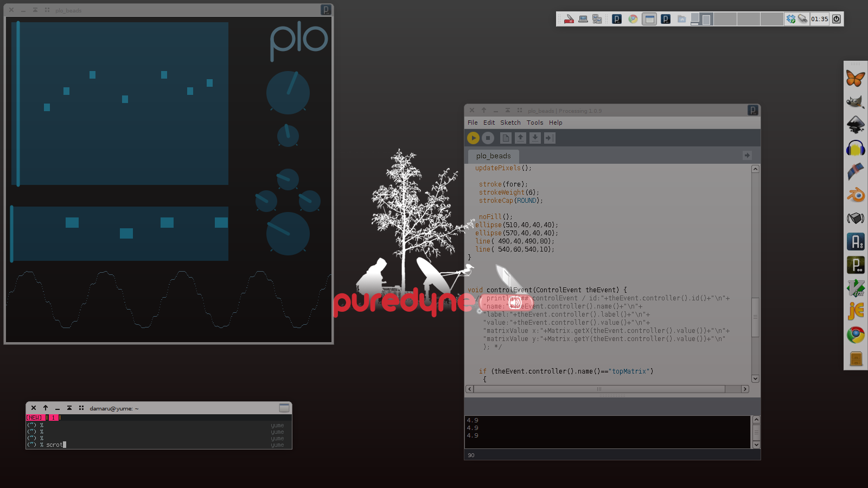Toggle the rightmost lit cell in bottom matrix
This screenshot has height=488, width=868.
coord(221,222)
